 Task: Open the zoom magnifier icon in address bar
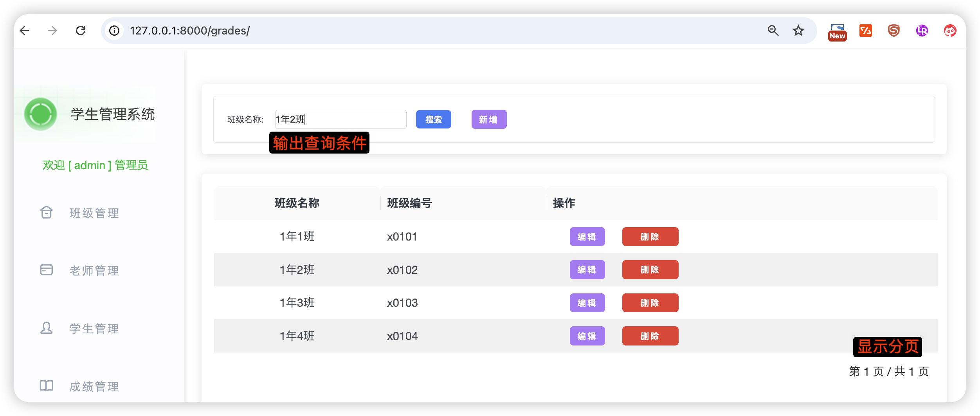[x=773, y=31]
